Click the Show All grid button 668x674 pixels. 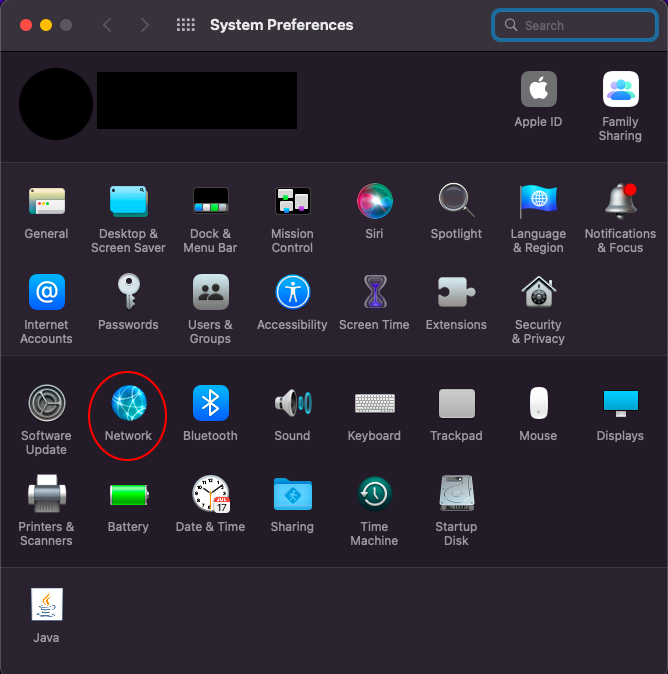tap(185, 25)
